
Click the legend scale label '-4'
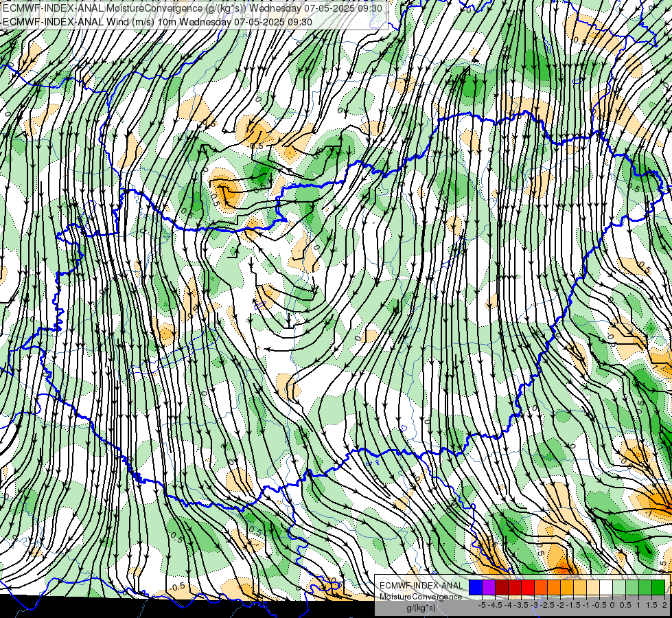508,605
